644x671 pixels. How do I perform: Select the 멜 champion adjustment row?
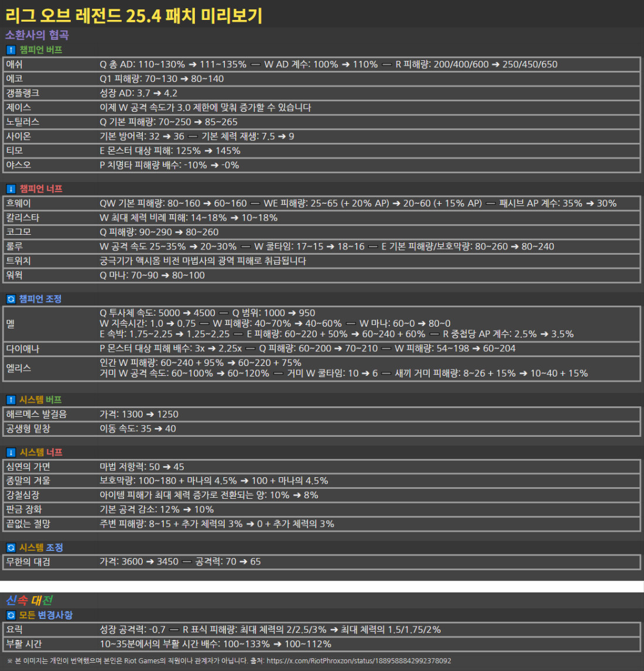(x=321, y=324)
